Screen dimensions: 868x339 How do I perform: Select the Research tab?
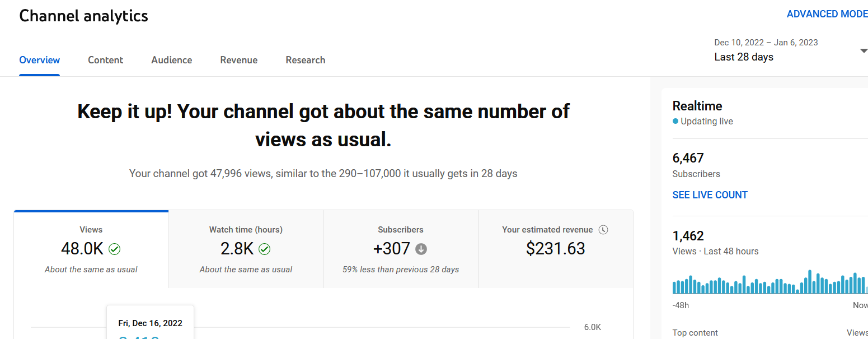[x=305, y=60]
